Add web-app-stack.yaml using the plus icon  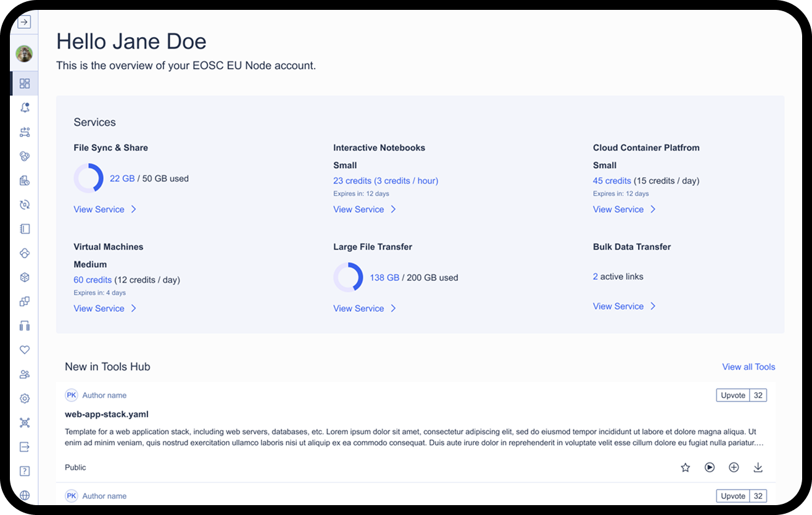pyautogui.click(x=734, y=467)
